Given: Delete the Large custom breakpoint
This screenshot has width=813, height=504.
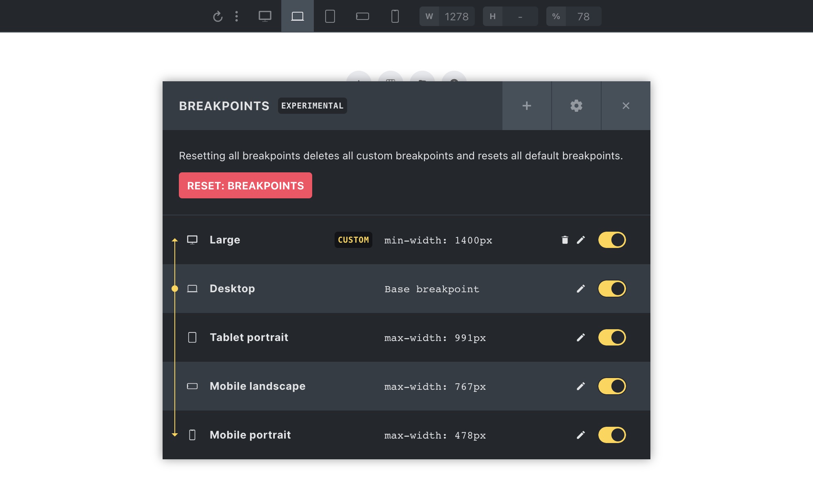Looking at the screenshot, I should click(565, 240).
